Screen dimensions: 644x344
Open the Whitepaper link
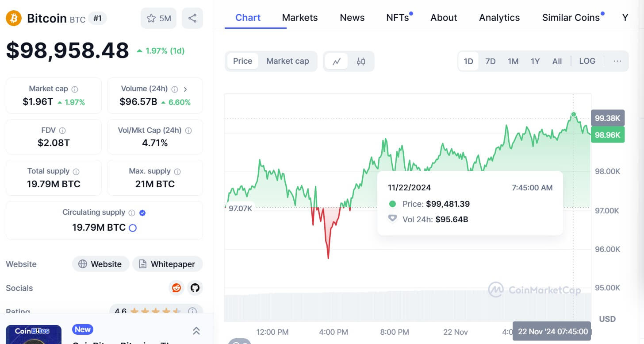(167, 264)
